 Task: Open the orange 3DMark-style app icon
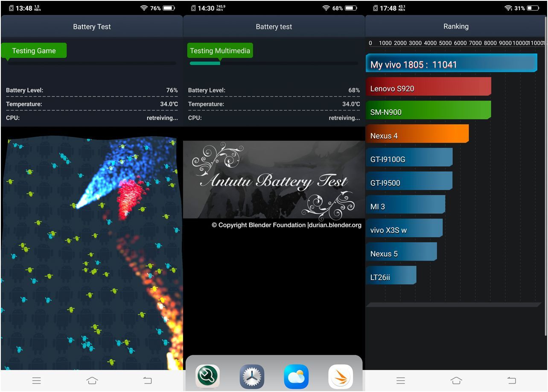341,377
